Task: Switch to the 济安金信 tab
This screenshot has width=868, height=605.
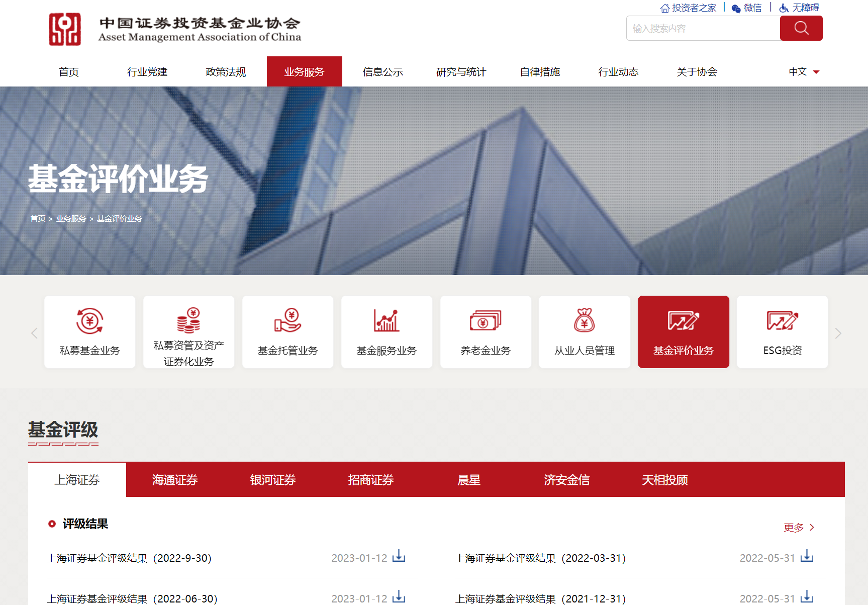Action: tap(567, 480)
